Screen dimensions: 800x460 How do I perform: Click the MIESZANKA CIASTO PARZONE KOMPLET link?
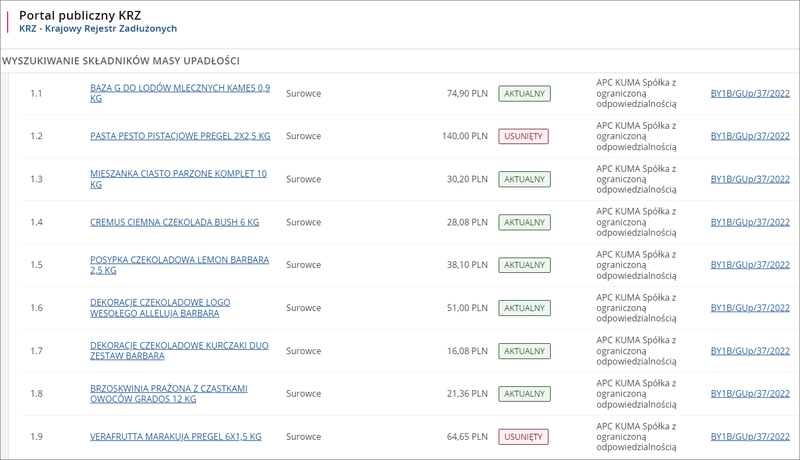click(178, 174)
